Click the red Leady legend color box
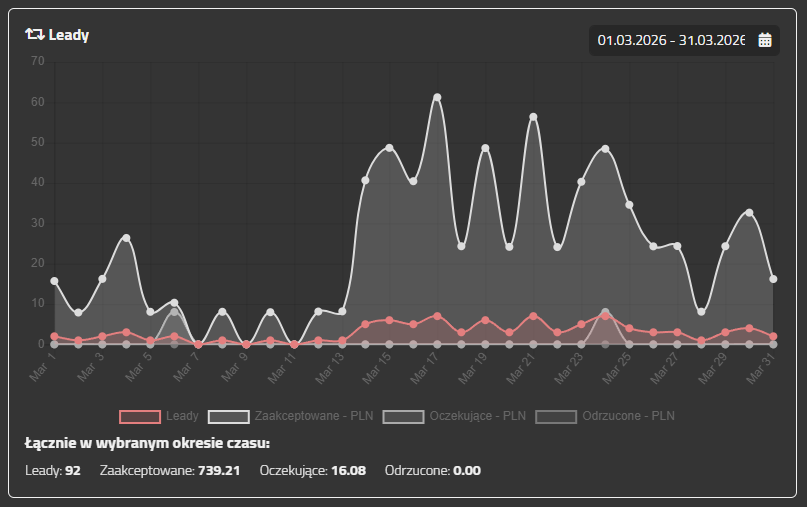This screenshot has height=507, width=807. 140,415
